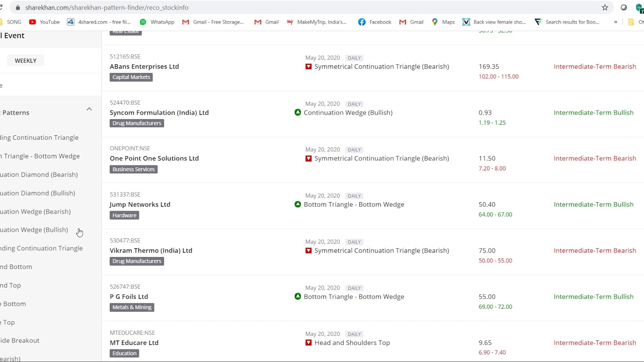644x362 pixels.
Task: Filter by Bottom Triangle - Bottom Wedge pattern
Action: coord(40,156)
